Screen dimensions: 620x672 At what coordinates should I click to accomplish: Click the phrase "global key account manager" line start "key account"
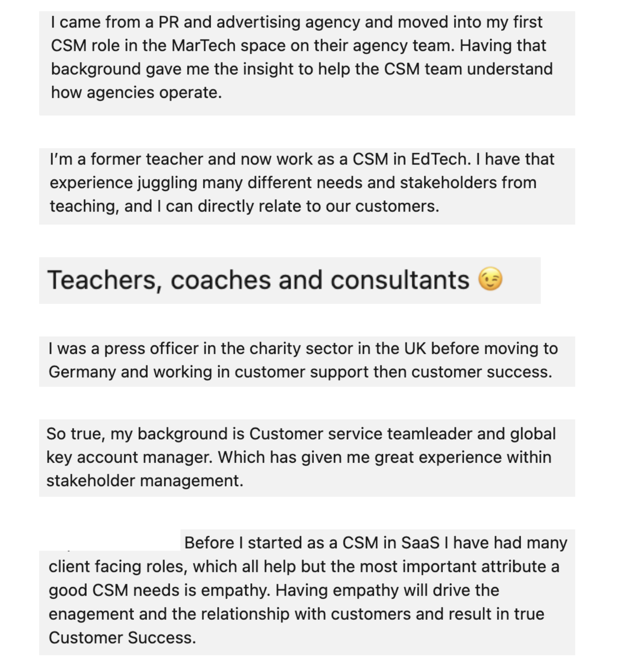coord(129,458)
